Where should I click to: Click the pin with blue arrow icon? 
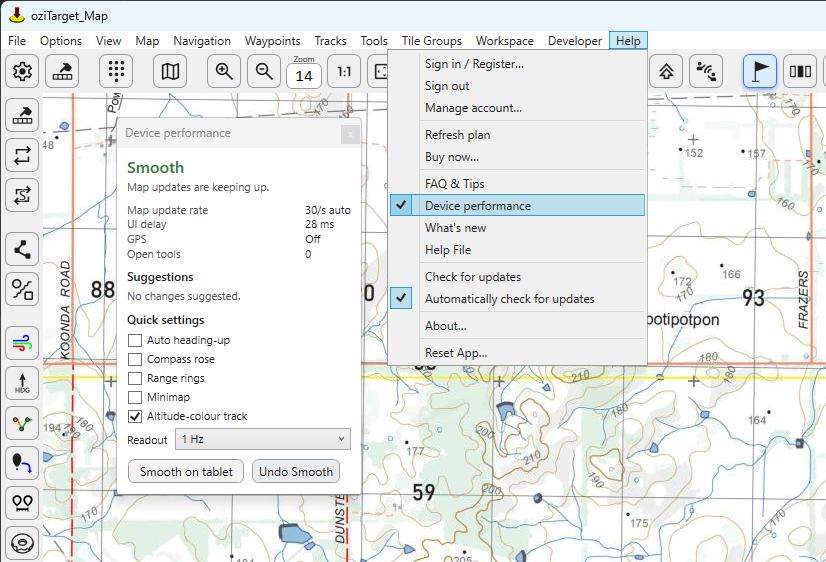[x=22, y=463]
